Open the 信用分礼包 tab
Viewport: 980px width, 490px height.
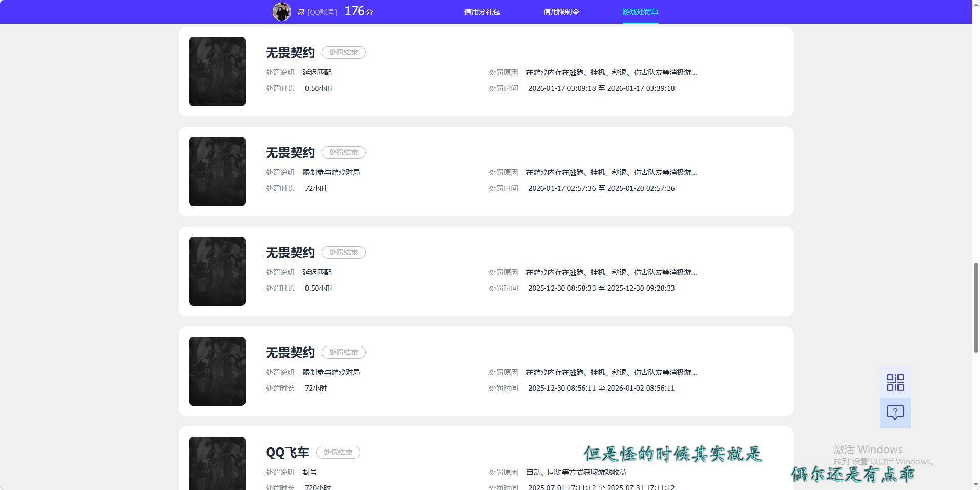pyautogui.click(x=482, y=12)
